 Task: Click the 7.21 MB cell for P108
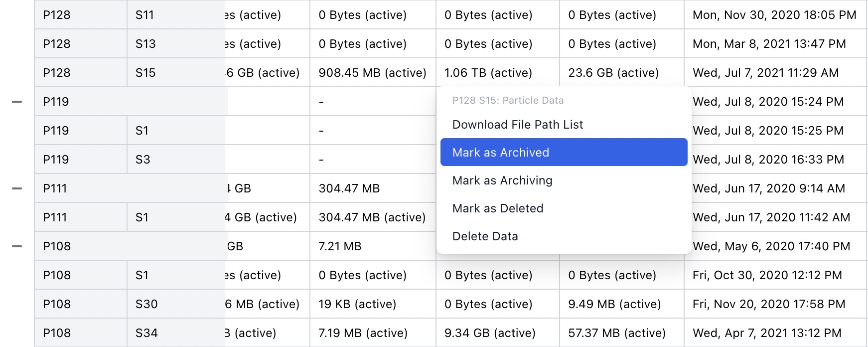pos(340,246)
